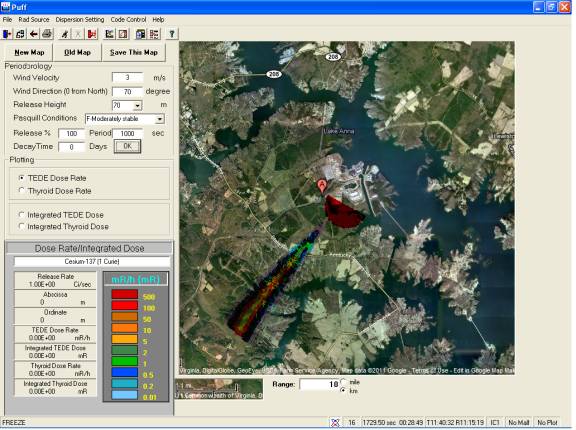Open the Rad Source menu

[x=34, y=19]
